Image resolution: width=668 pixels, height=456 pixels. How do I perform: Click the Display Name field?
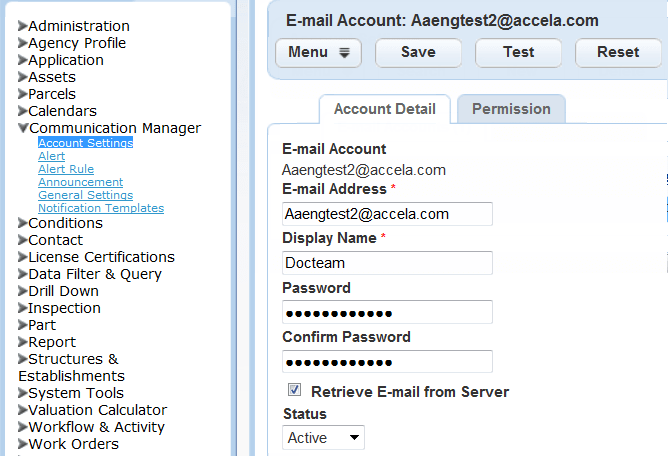[387, 263]
